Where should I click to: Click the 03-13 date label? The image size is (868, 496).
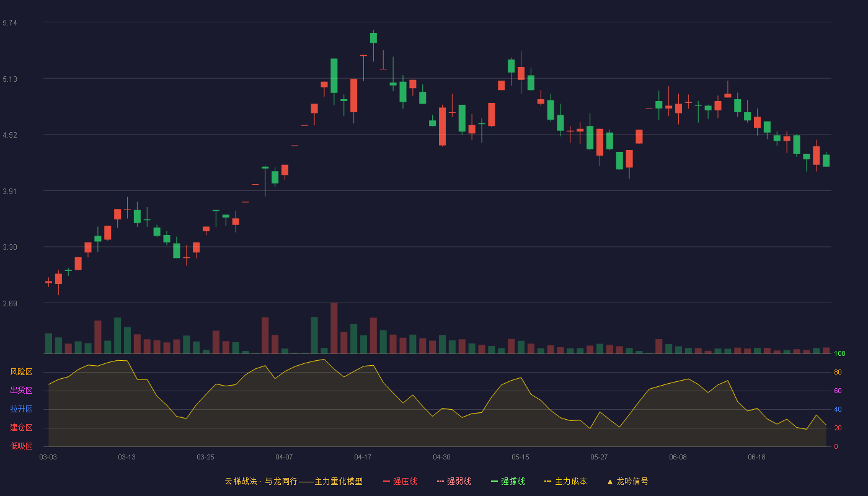[x=127, y=457]
